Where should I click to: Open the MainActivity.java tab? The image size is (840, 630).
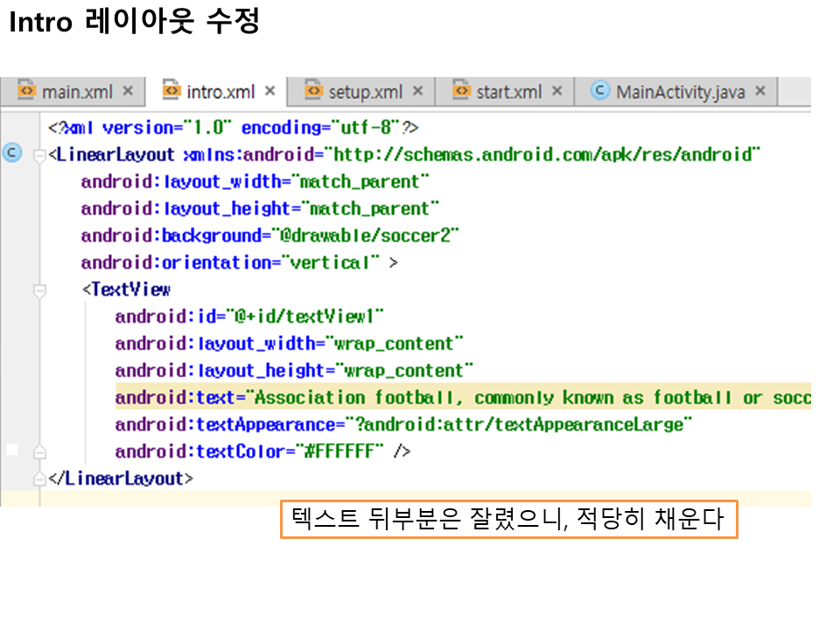tap(679, 92)
